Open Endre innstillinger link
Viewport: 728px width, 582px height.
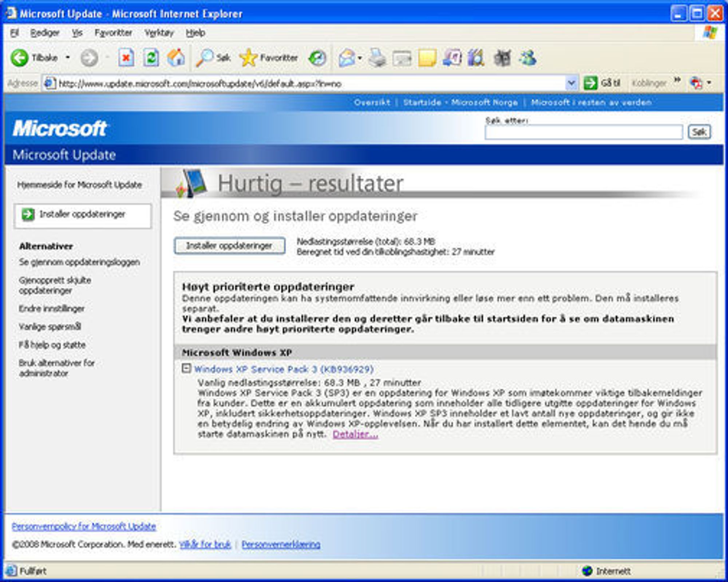52,308
